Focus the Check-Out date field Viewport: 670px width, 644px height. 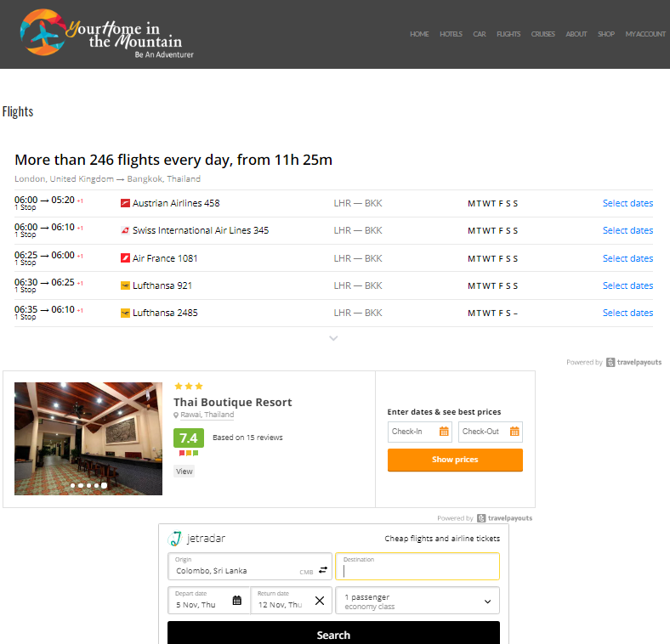click(x=490, y=432)
